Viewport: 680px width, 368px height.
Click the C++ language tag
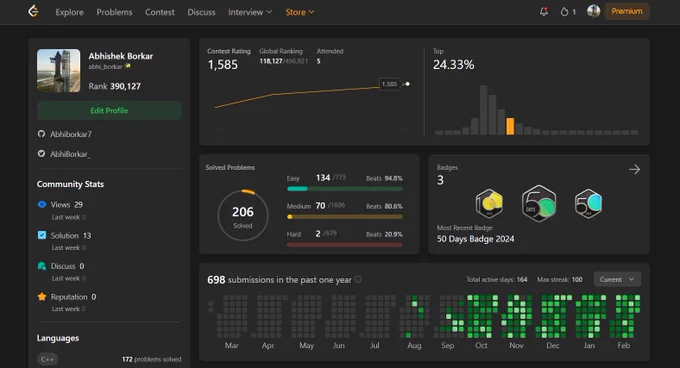click(x=47, y=359)
